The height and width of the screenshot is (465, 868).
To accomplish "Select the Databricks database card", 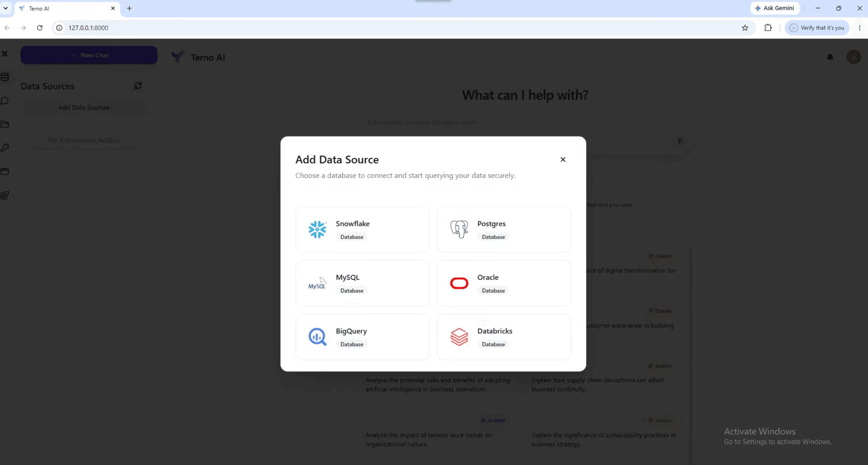I will pyautogui.click(x=504, y=337).
